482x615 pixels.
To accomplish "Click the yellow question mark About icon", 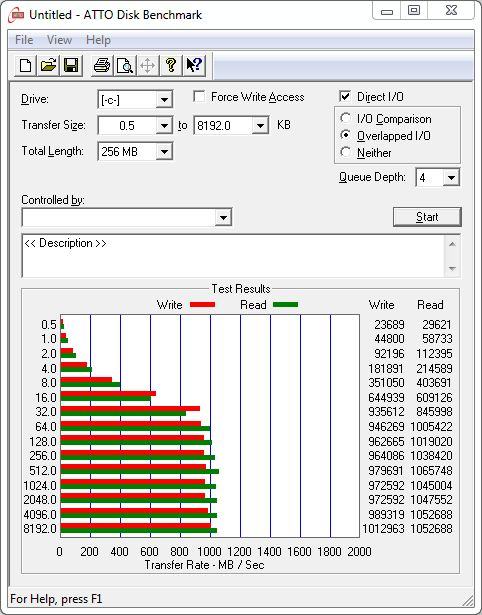I will pyautogui.click(x=171, y=65).
